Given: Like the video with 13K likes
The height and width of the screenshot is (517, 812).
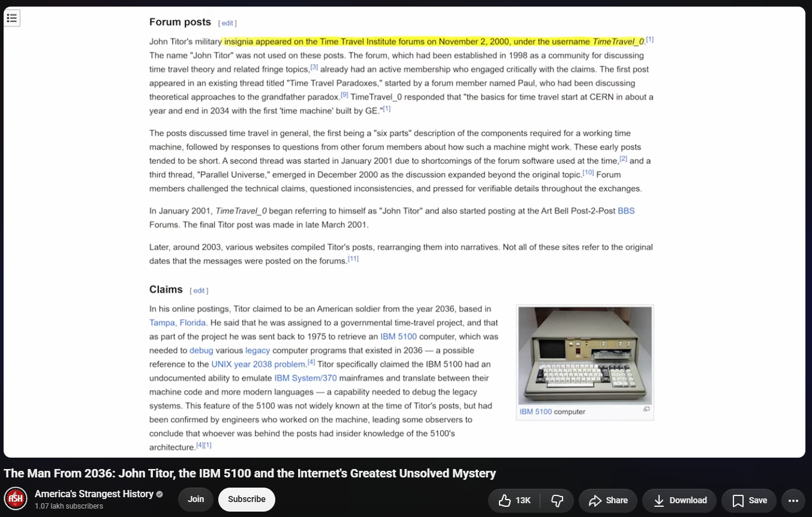Looking at the screenshot, I should (x=515, y=500).
